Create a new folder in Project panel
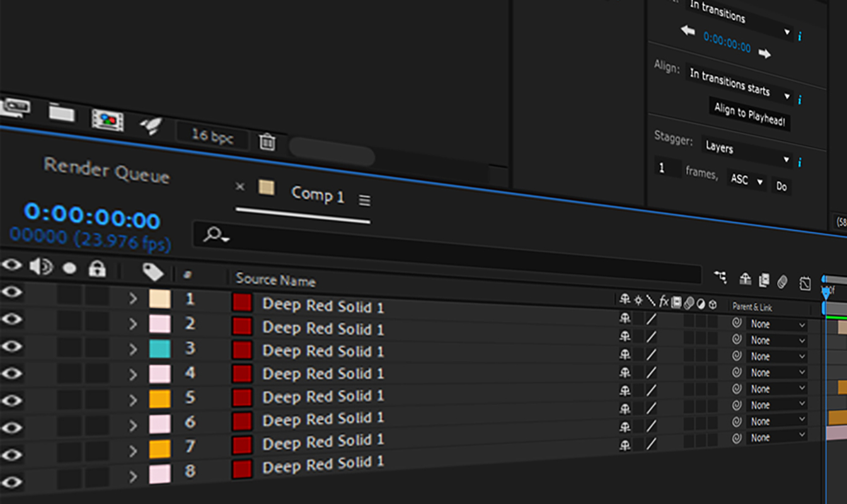This screenshot has width=847, height=504. coord(61,113)
